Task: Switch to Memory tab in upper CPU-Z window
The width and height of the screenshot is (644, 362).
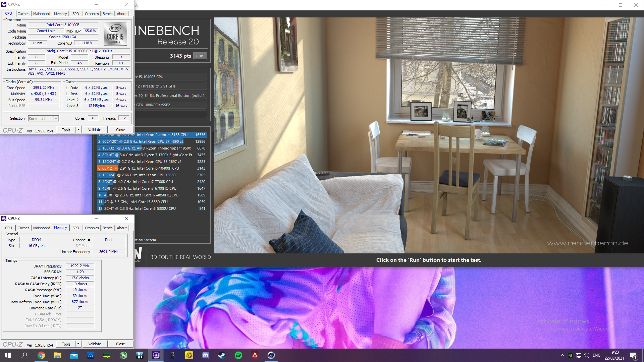Action: pyautogui.click(x=60, y=14)
